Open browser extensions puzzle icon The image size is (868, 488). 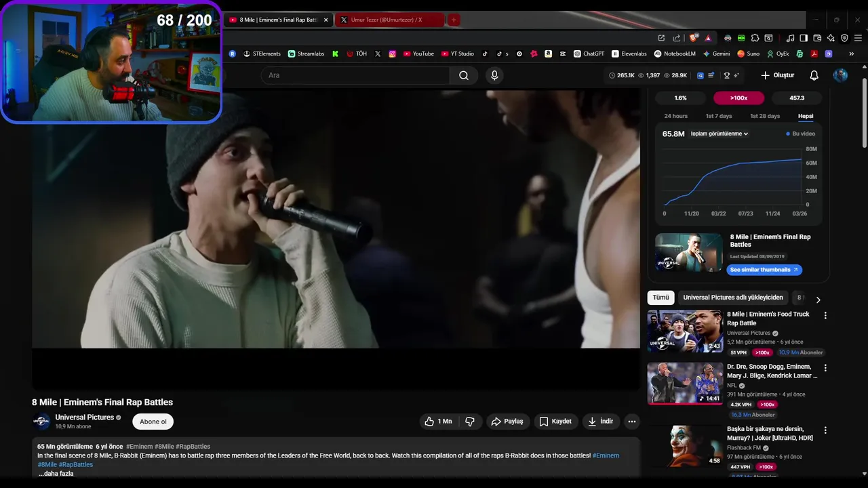(755, 38)
